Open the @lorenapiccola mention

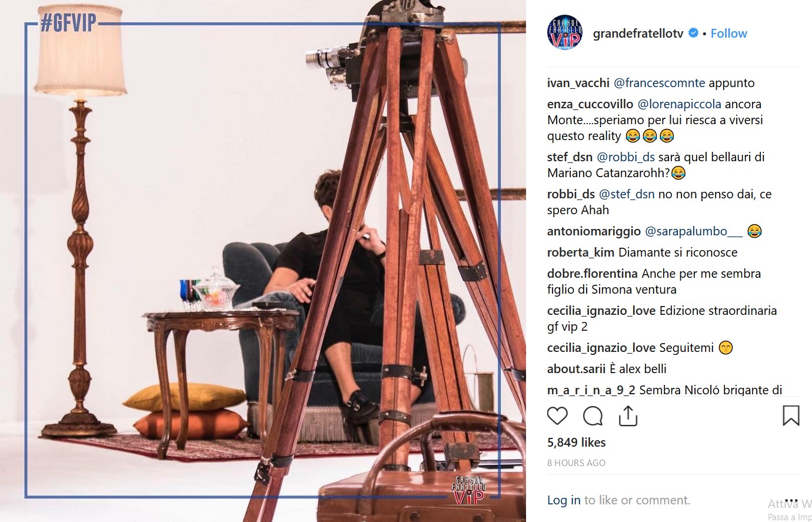coord(679,104)
